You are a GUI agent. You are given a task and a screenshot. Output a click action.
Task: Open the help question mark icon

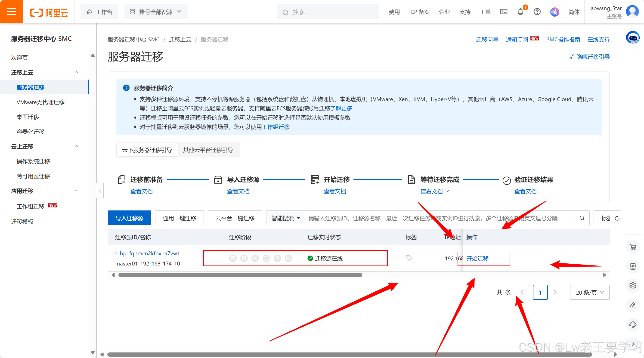point(537,12)
